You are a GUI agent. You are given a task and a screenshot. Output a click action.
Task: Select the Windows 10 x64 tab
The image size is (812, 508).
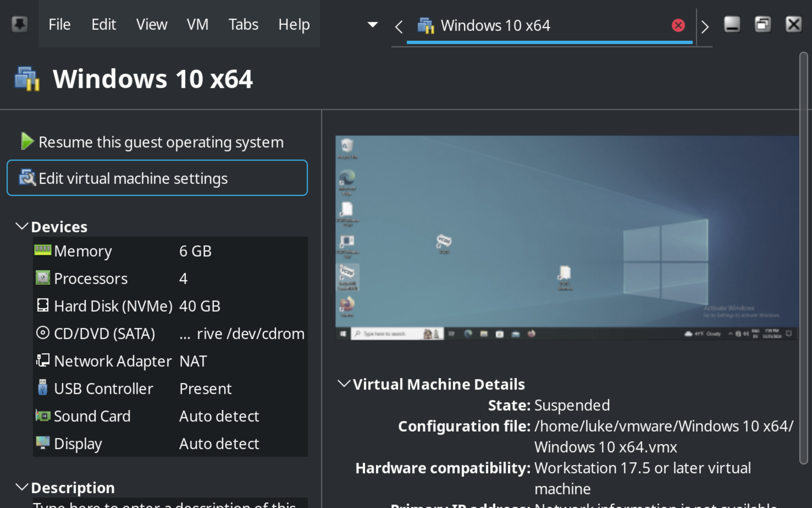tap(549, 26)
